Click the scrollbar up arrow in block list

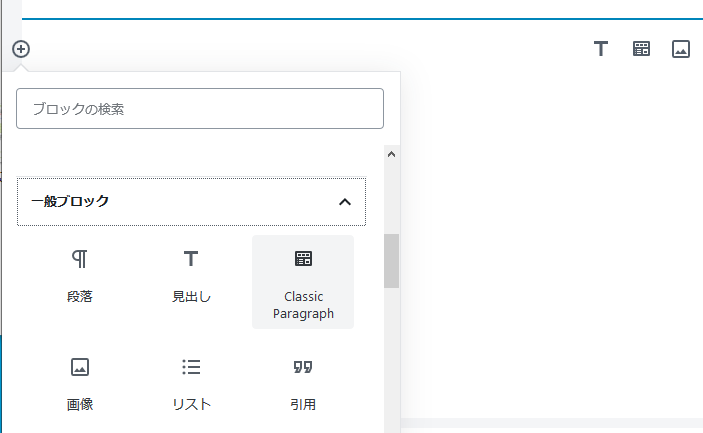click(391, 155)
